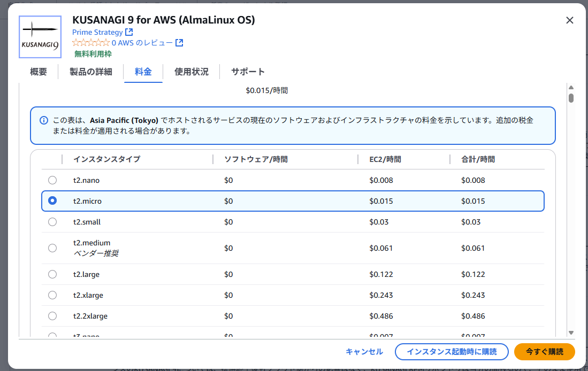Viewport: 588px width, 371px height.
Task: Click the ソフトウェア/時間 column header
Action: 256,159
